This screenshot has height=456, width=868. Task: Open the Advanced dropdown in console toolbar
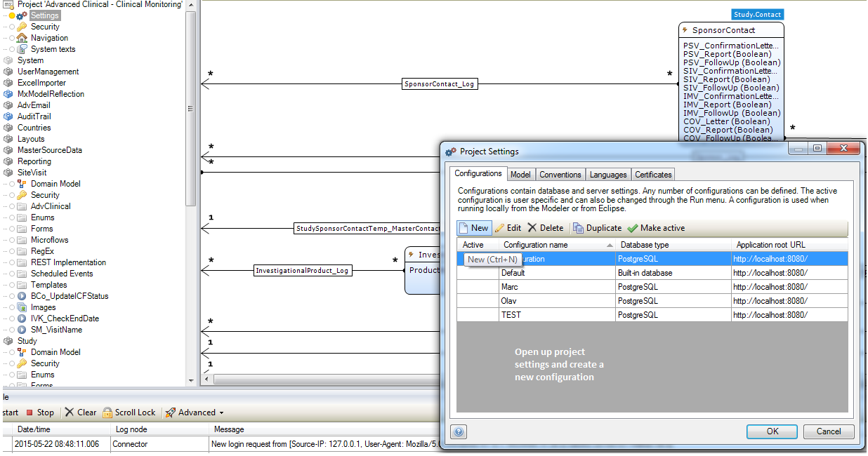(x=195, y=413)
